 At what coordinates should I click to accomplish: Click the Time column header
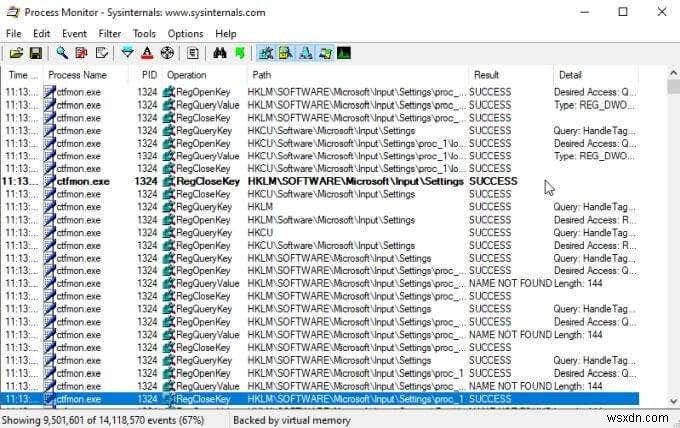[23, 75]
